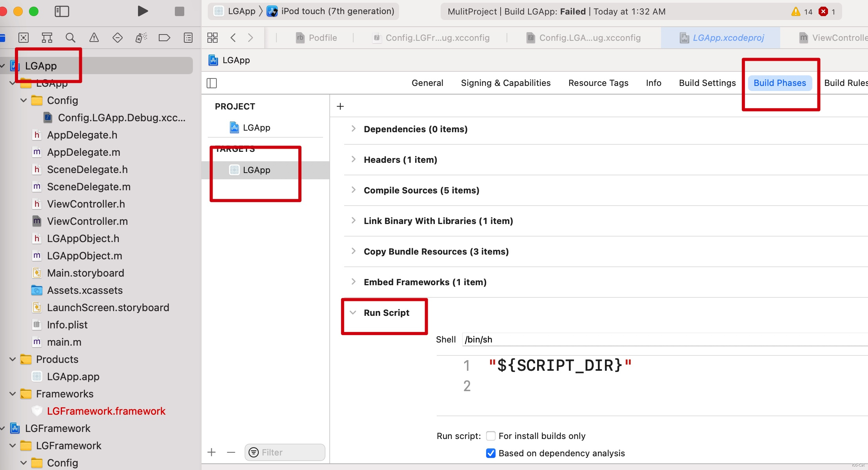Viewport: 868px width, 470px height.
Task: Stop the running task with stop button
Action: 180,11
